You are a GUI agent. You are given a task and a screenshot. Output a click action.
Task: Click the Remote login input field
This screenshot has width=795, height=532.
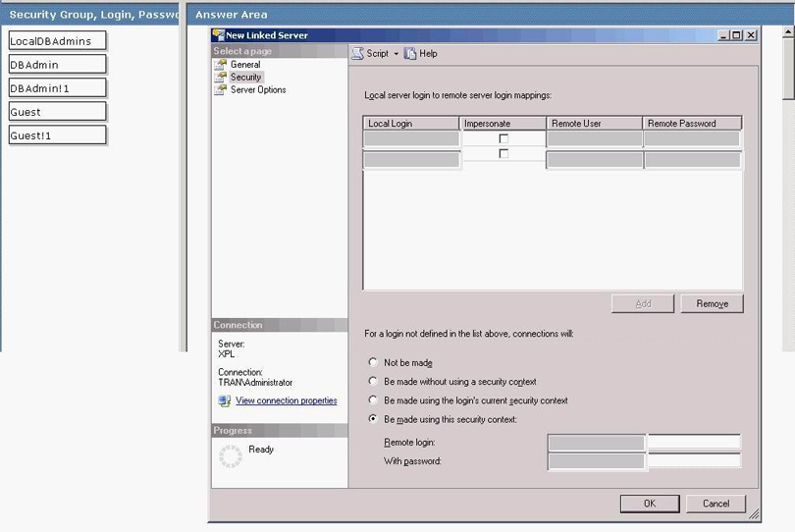point(694,443)
